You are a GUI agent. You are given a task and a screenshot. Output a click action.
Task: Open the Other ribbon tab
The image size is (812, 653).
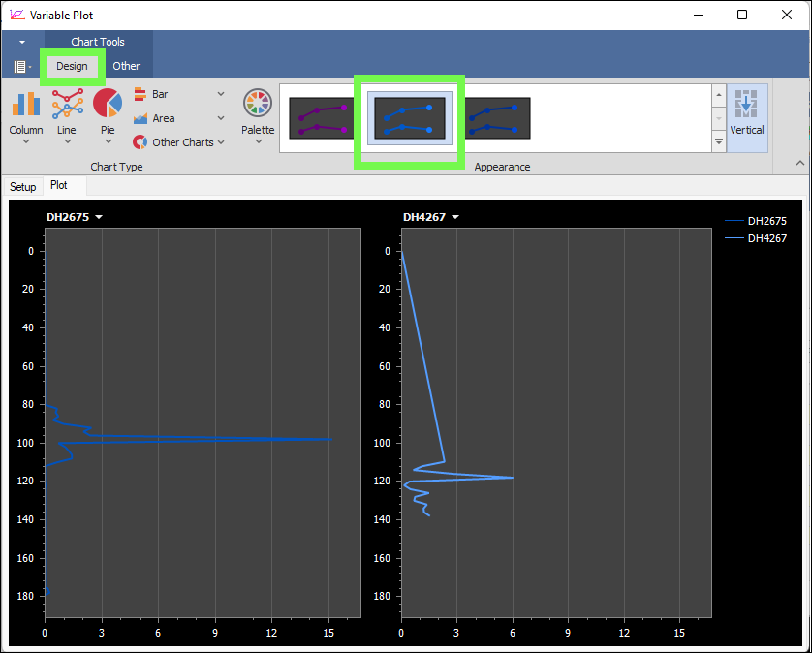[x=126, y=66]
